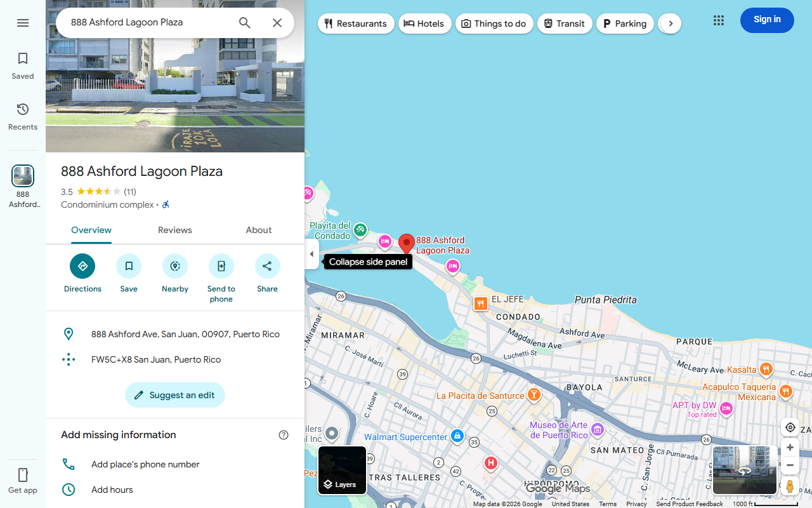Screen dimensions: 812x508
Task: Open Recents from sidebar
Action: pyautogui.click(x=23, y=117)
